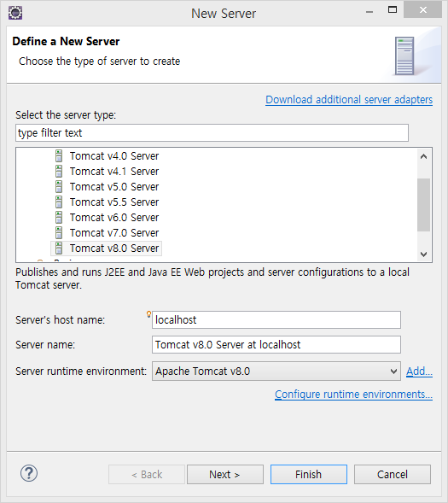Select Tomcat v4.1 Server entry
Image resolution: width=448 pixels, height=503 pixels.
click(x=114, y=172)
